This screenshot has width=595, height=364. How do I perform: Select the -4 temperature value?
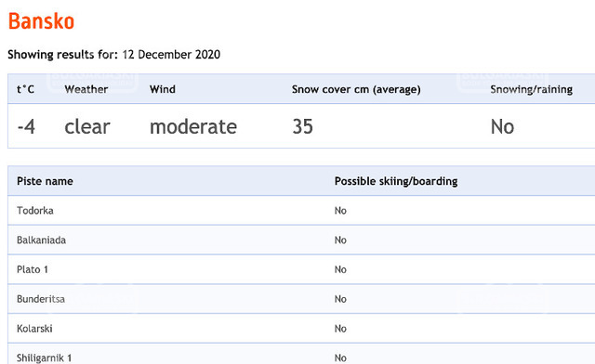click(x=26, y=126)
